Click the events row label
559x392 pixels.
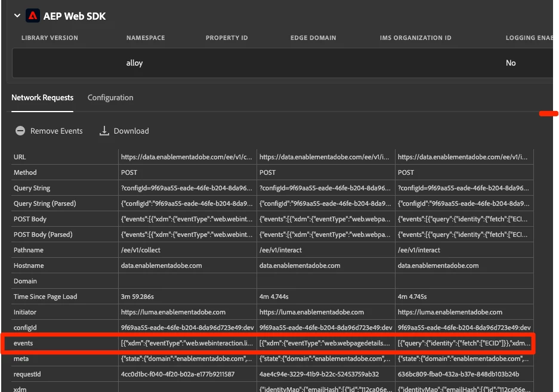[x=23, y=343]
